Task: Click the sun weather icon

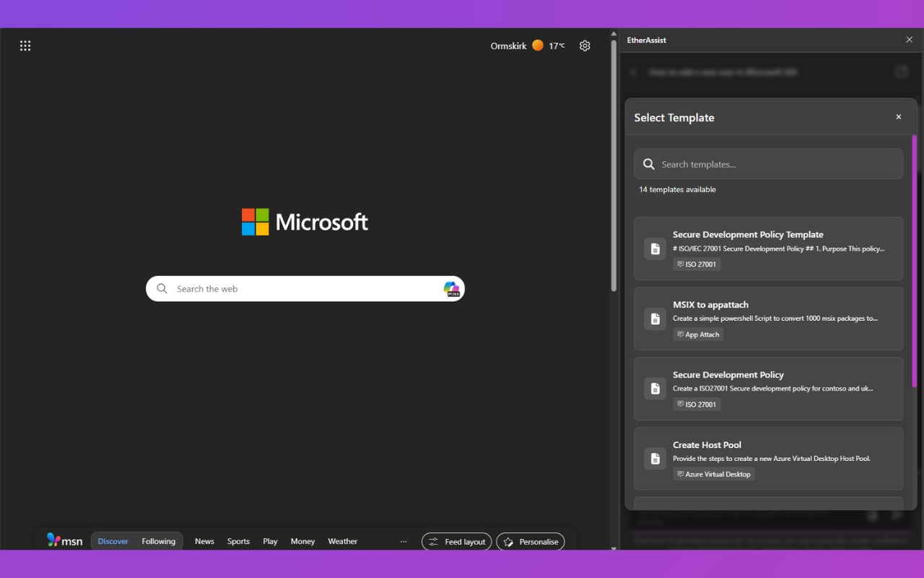Action: pos(538,46)
